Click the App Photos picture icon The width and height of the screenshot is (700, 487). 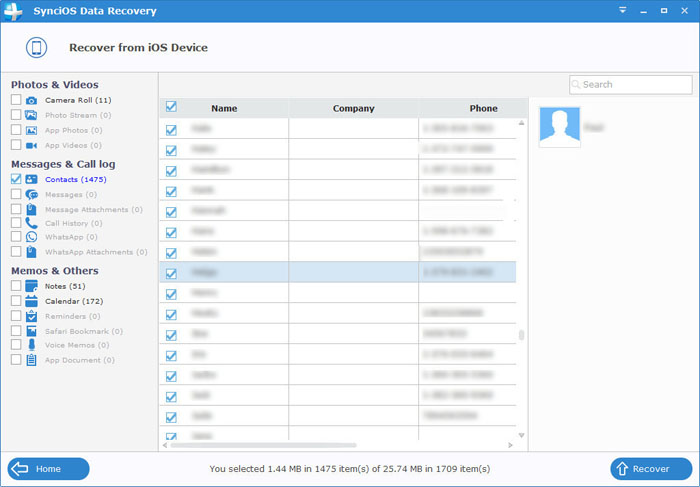click(x=31, y=130)
